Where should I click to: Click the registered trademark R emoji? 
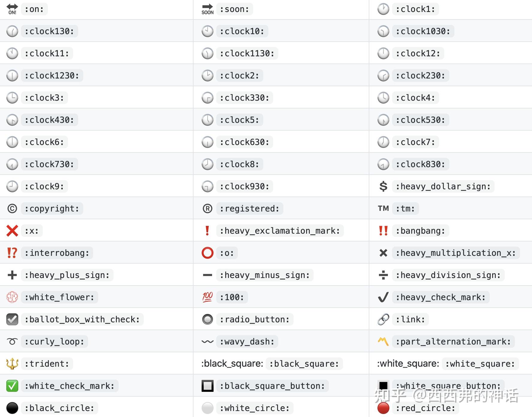(x=207, y=208)
